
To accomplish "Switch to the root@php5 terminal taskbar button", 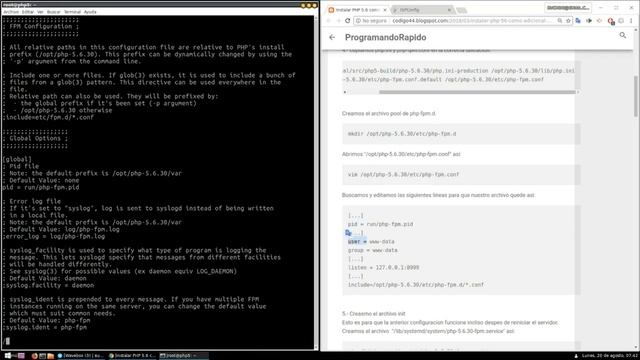I will [183, 356].
